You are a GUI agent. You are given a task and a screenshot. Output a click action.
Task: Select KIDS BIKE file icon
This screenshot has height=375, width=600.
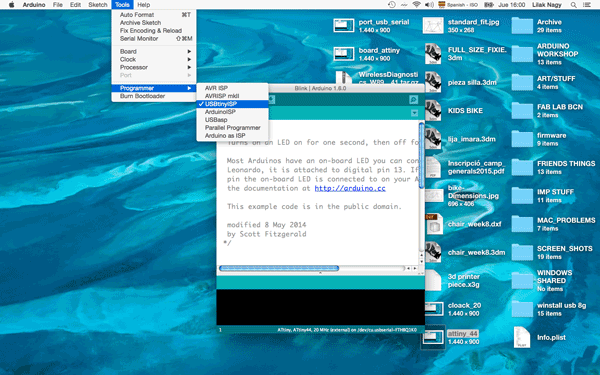coord(433,111)
